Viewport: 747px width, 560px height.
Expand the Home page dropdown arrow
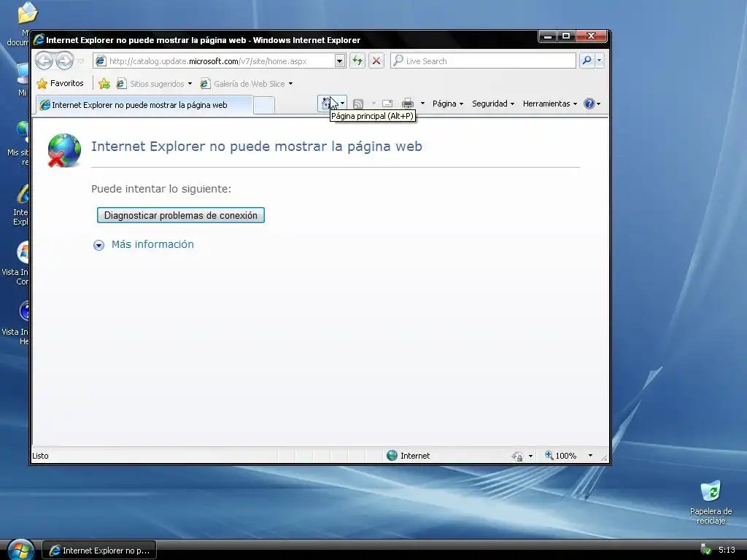tap(342, 104)
